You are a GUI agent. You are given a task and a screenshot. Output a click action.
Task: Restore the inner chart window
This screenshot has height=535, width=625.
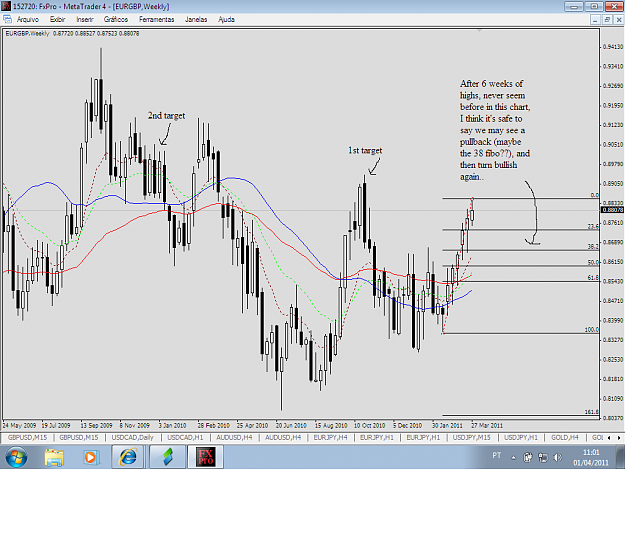607,20
